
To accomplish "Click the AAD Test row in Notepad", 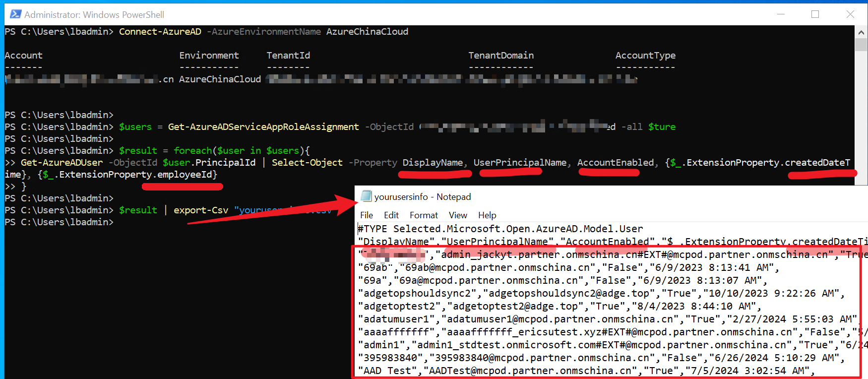I will [516, 371].
